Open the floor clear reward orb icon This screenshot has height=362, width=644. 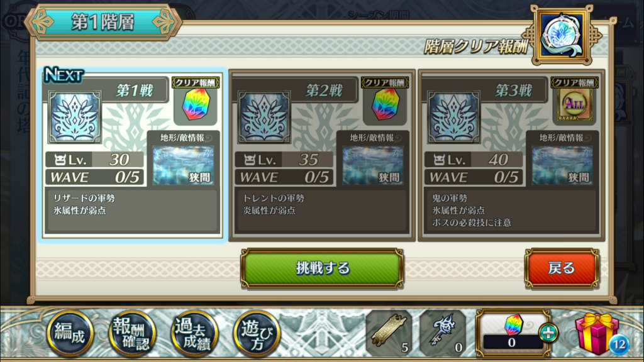coord(562,35)
